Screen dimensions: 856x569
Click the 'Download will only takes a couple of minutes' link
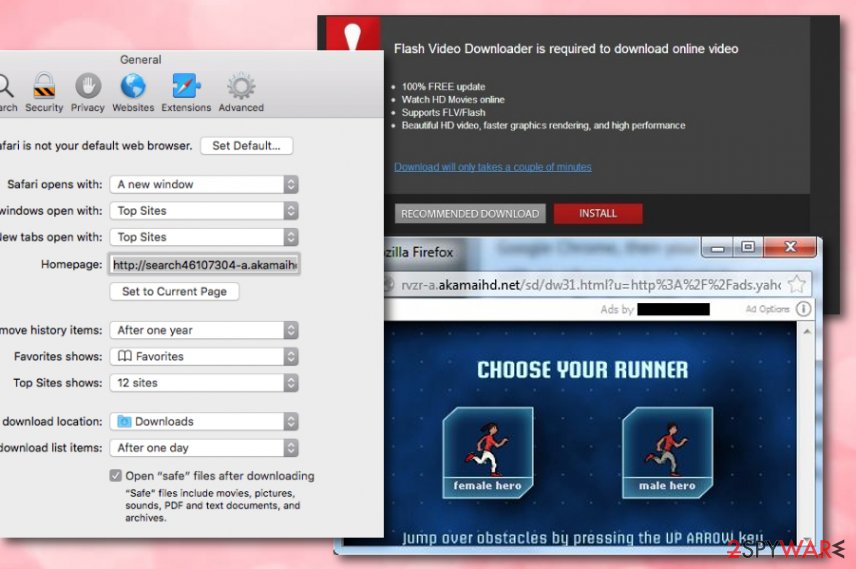click(x=492, y=167)
